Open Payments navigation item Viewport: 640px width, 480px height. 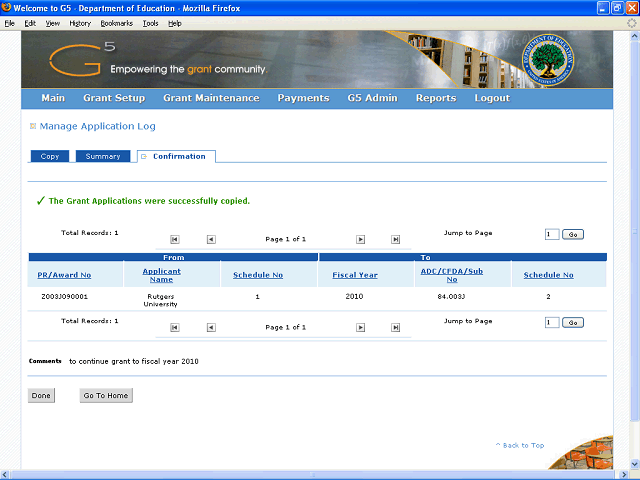304,98
